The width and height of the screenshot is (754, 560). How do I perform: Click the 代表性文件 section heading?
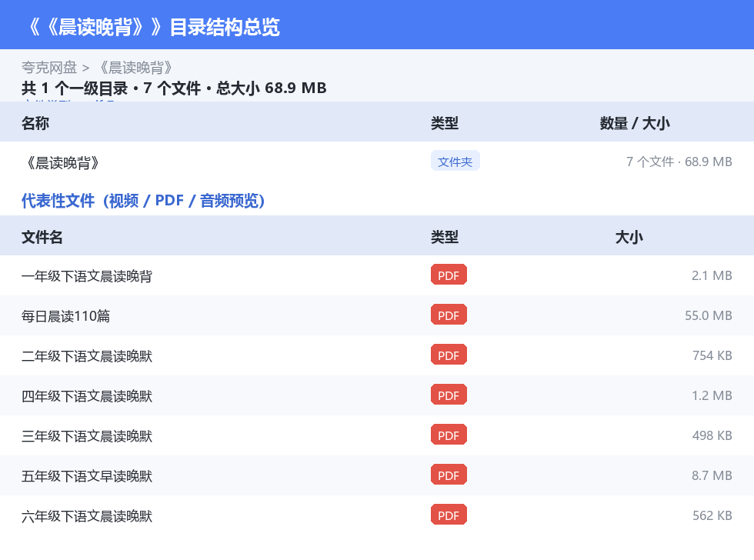tap(143, 201)
